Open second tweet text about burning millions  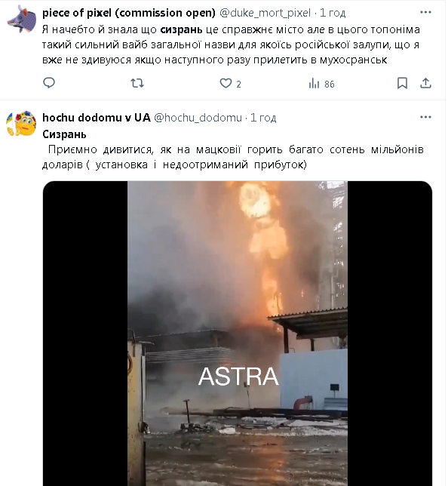tap(233, 157)
